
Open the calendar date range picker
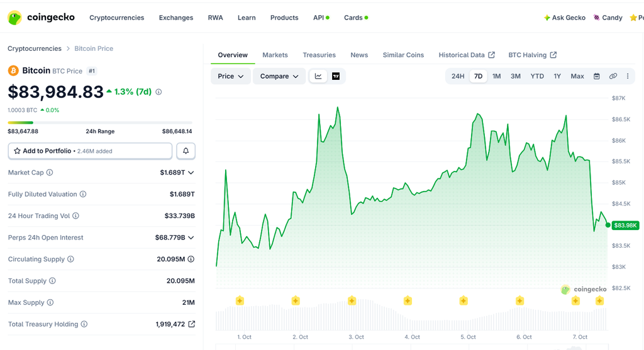point(597,76)
